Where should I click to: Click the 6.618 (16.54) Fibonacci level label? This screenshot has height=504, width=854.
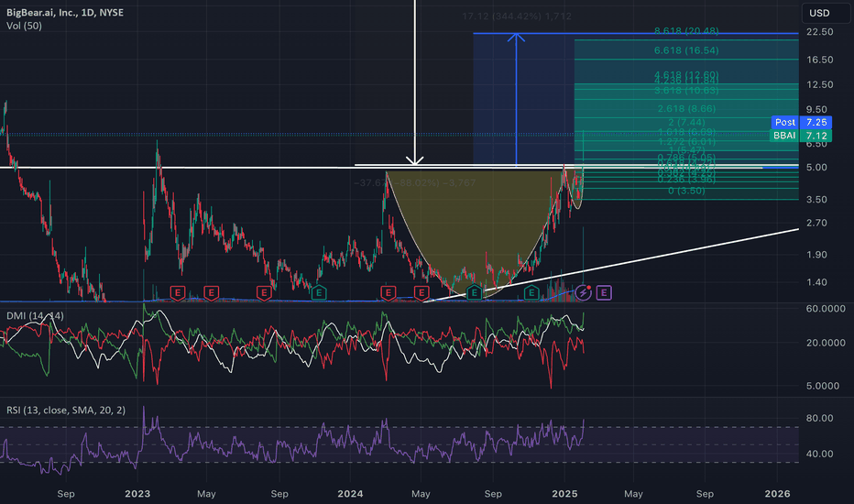686,50
